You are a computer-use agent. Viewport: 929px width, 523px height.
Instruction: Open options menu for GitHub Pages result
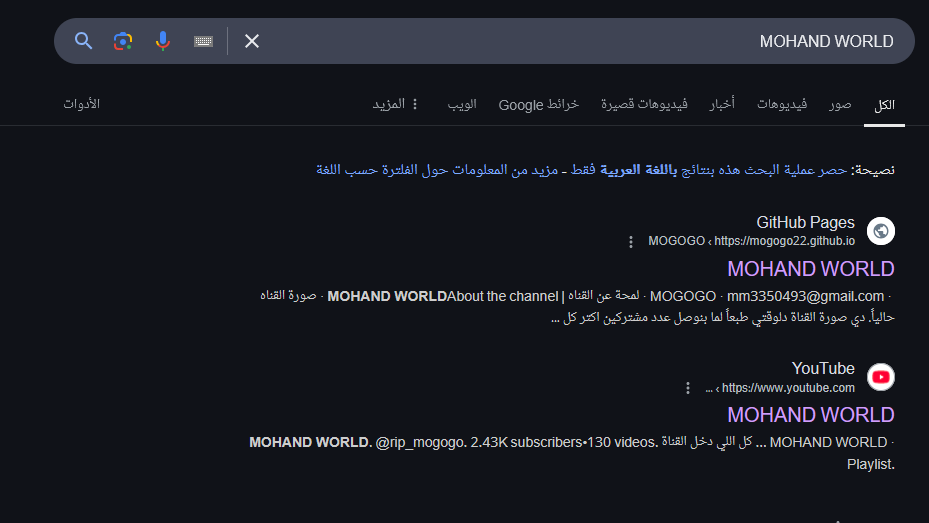point(631,242)
